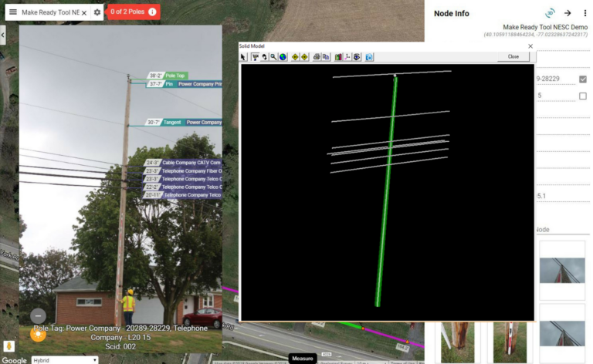Image resolution: width=593 pixels, height=364 pixels.
Task: Click the Close button in Solid Model
Action: click(x=513, y=56)
